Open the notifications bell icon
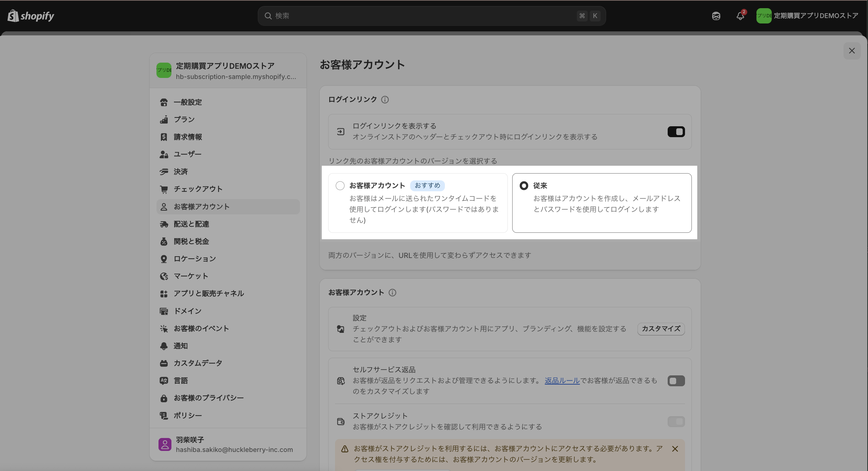 [740, 16]
